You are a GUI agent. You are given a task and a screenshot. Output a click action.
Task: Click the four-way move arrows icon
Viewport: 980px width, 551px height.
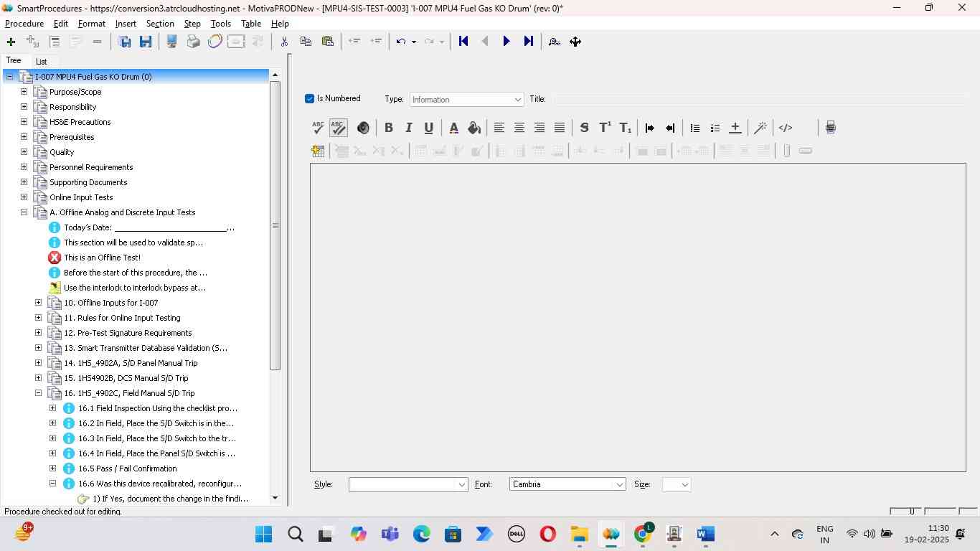575,42
